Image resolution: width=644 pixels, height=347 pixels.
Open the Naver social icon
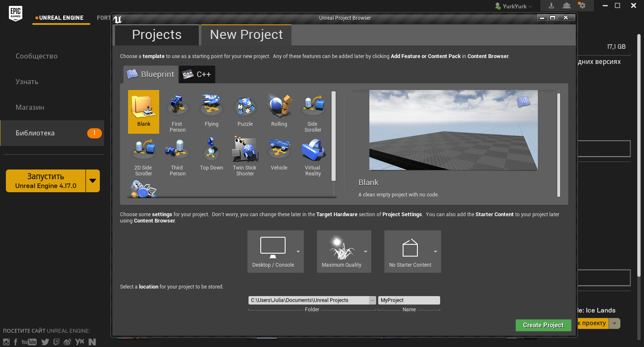(x=92, y=342)
